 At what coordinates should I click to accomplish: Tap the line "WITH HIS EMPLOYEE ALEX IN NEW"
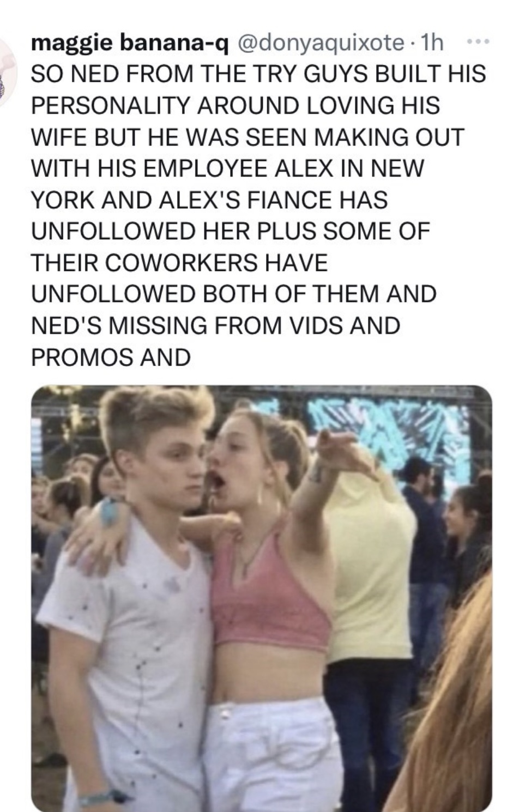click(x=227, y=168)
